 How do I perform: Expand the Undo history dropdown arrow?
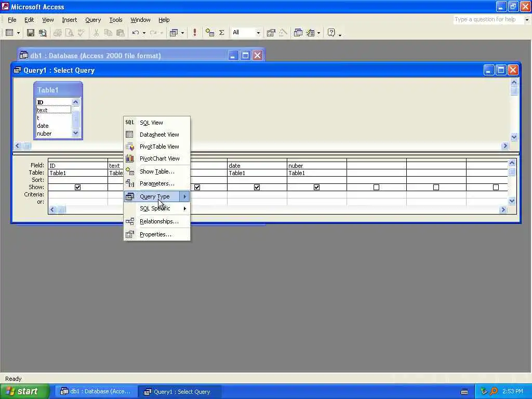click(144, 33)
